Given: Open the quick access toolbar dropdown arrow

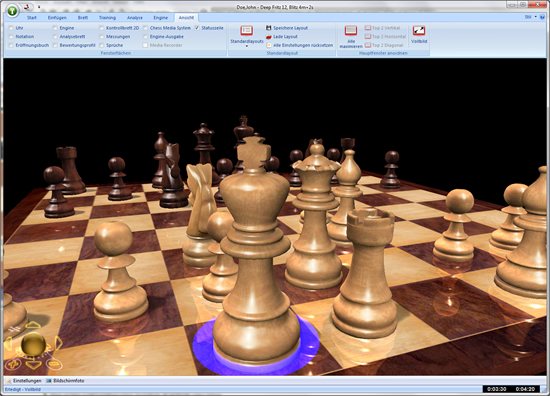Looking at the screenshot, I should pos(39,7).
